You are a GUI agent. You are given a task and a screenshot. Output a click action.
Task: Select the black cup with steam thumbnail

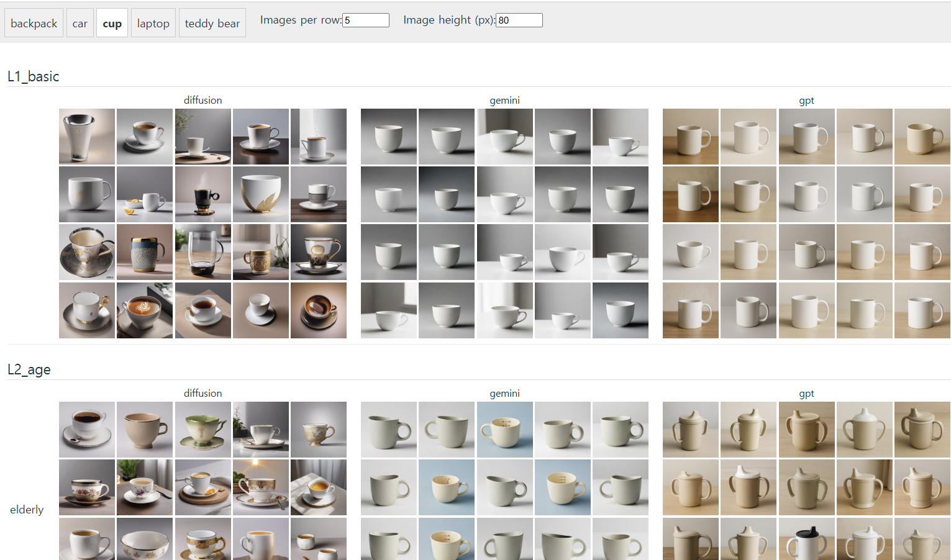[x=202, y=194]
